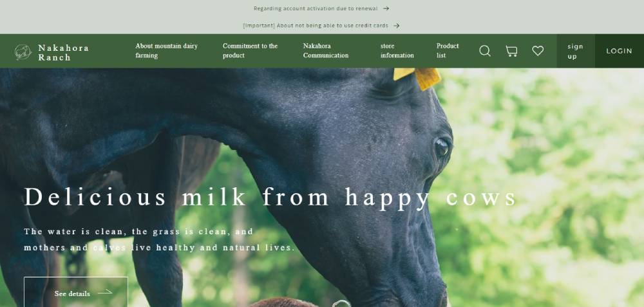644x307 pixels.
Task: Open Commitment to the product menu
Action: click(x=250, y=50)
